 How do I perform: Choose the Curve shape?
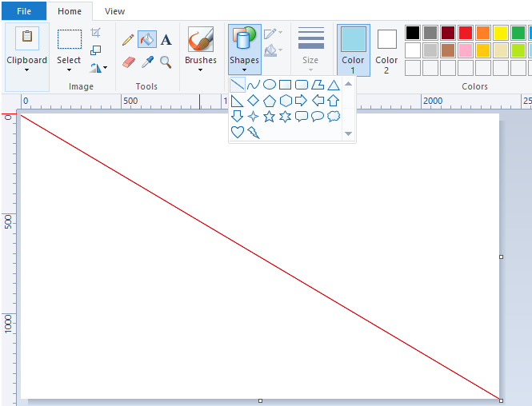[253, 85]
